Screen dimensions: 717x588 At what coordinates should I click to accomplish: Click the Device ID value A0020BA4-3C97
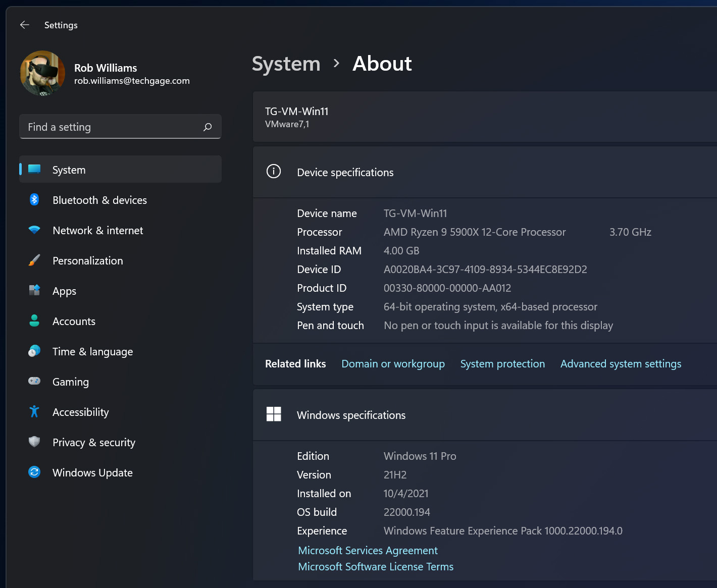(x=485, y=270)
